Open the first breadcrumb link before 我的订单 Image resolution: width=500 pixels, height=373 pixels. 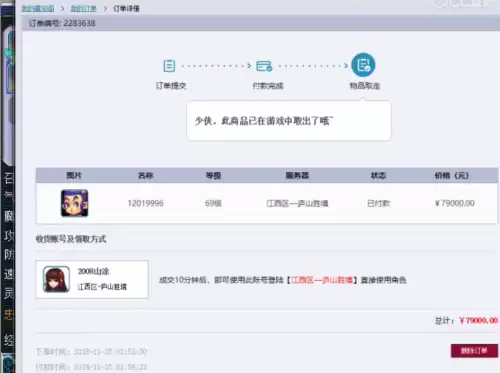point(38,9)
